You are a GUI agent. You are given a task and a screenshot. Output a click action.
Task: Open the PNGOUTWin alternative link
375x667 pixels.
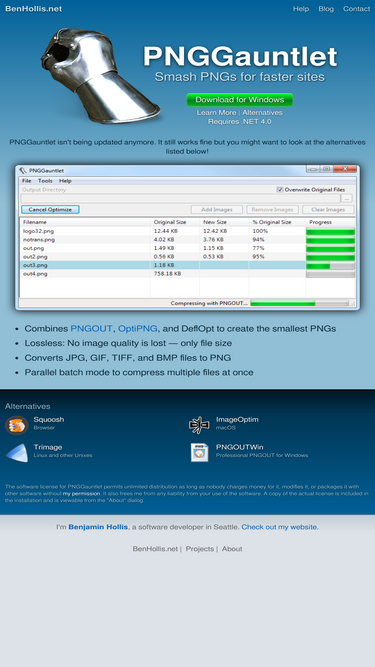tap(240, 447)
